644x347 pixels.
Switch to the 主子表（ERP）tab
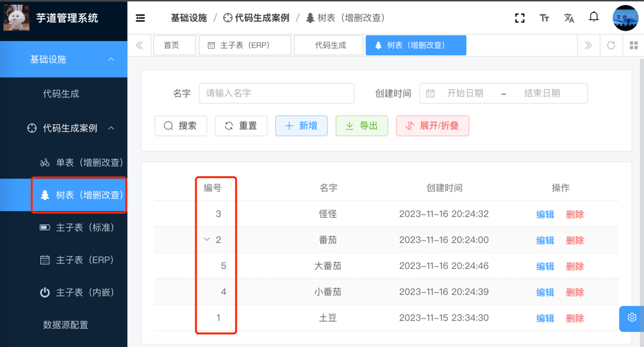pos(244,45)
